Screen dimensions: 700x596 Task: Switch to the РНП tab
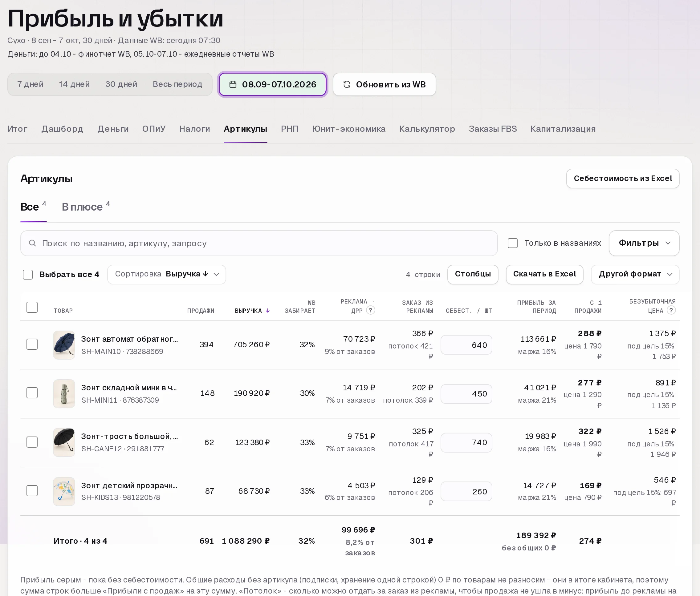click(290, 129)
